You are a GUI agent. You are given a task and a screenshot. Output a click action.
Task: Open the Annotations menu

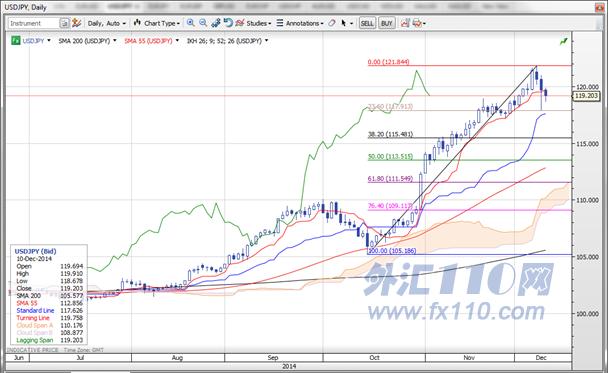tap(300, 23)
